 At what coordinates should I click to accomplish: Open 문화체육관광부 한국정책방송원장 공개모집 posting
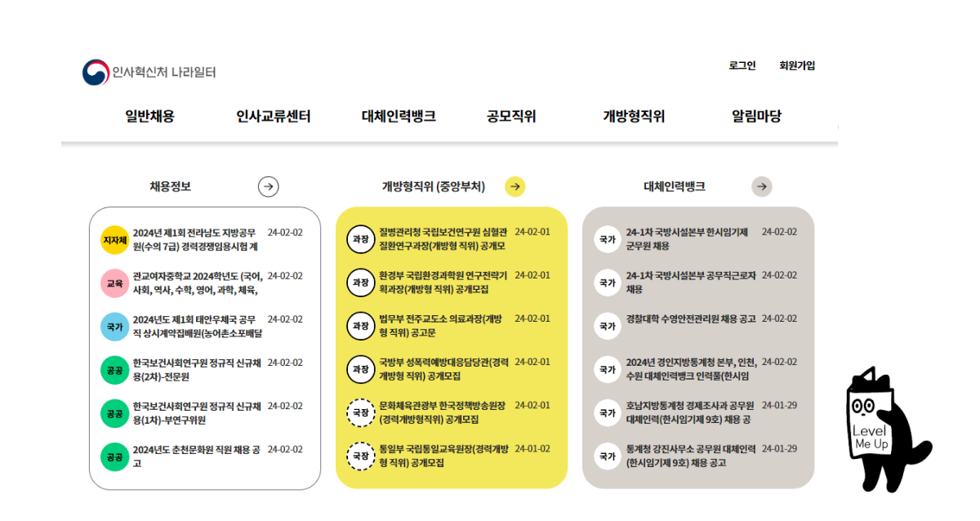443,412
